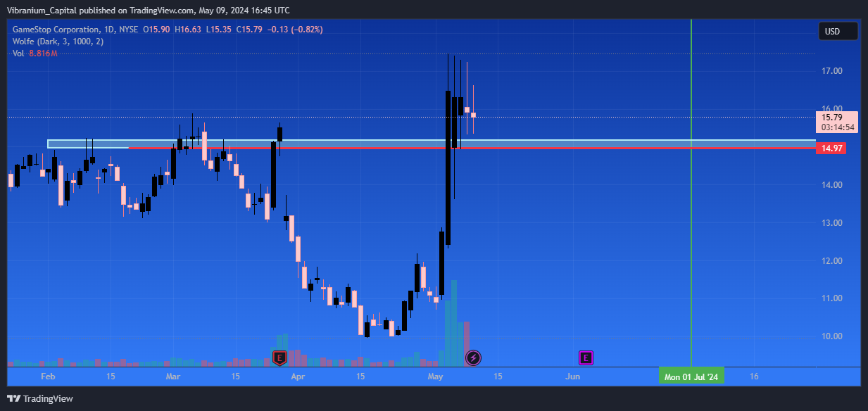The width and height of the screenshot is (868, 411).
Task: Click the 13.00 price axis label
Action: pyautogui.click(x=832, y=223)
